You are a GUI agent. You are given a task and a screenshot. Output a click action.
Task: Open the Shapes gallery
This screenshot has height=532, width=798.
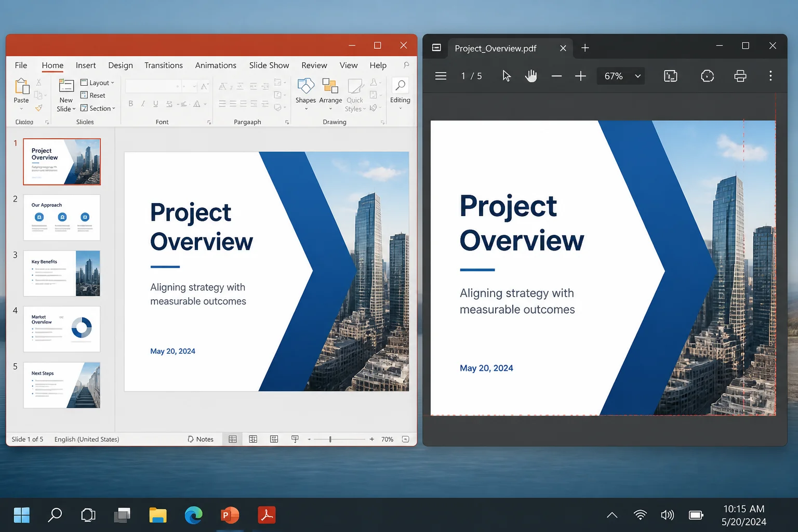[305, 94]
